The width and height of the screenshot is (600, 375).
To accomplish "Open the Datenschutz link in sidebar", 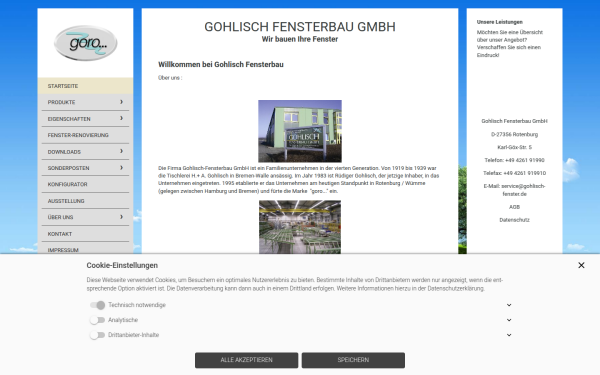I will (514, 220).
